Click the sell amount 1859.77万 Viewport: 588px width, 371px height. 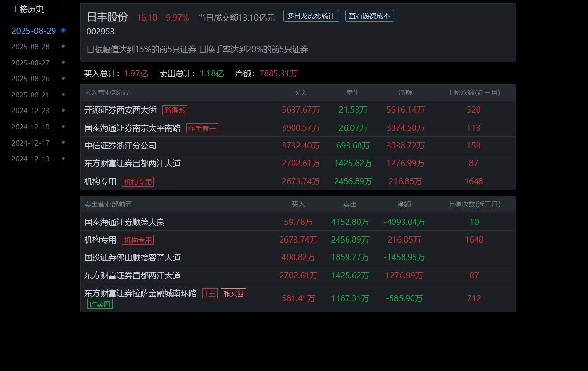click(x=350, y=257)
